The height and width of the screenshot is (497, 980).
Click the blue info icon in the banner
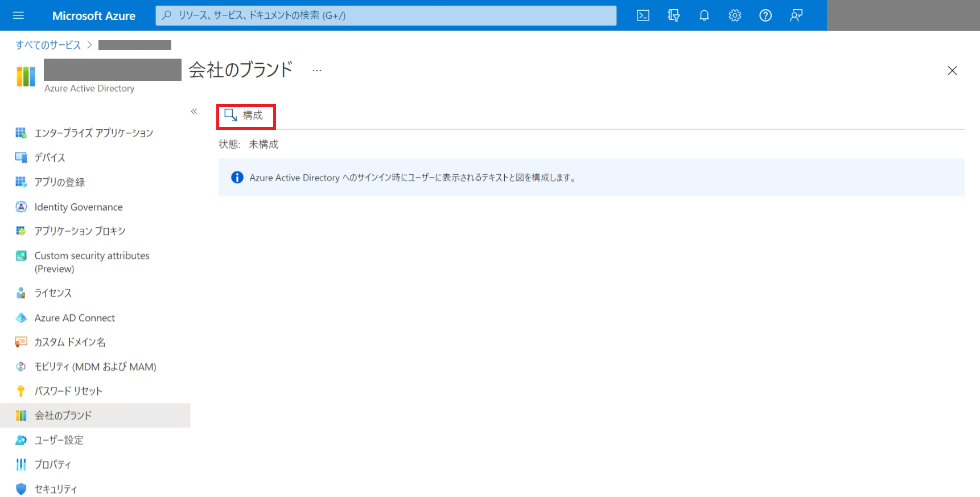tap(237, 178)
